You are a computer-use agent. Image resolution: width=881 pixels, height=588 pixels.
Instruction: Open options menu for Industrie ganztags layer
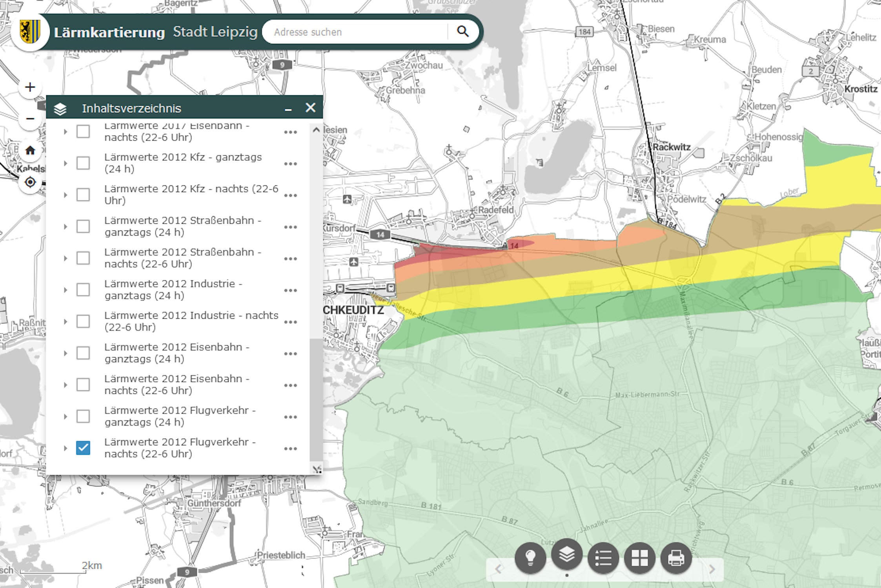[290, 290]
